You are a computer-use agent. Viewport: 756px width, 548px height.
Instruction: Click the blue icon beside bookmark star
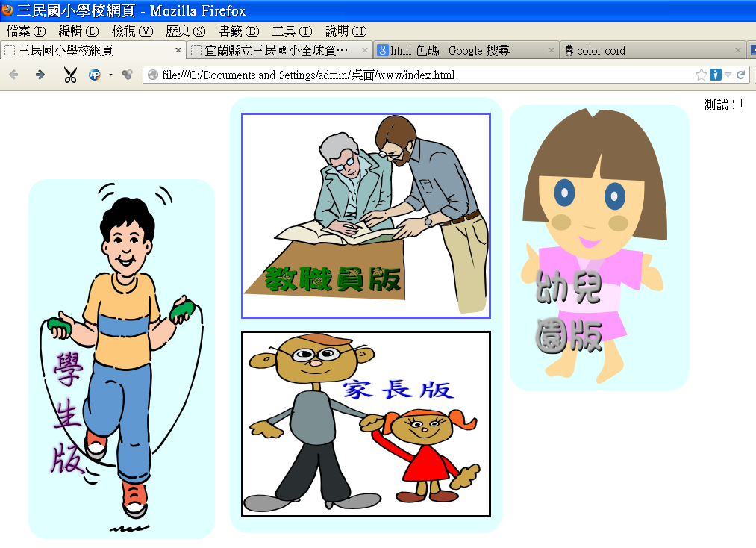pos(715,75)
